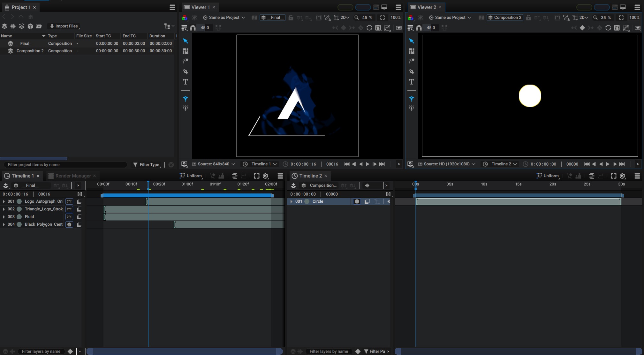This screenshot has width=644, height=355.
Task: Click the keyframe diamond icon in Viewer 2 toolbar
Action: click(x=582, y=28)
